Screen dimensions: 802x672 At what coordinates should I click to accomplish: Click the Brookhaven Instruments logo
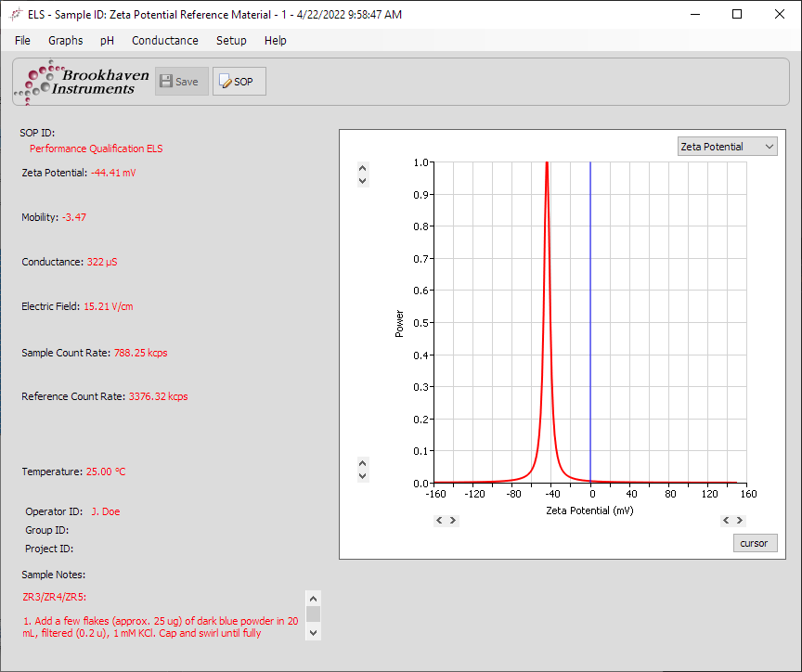(81, 82)
